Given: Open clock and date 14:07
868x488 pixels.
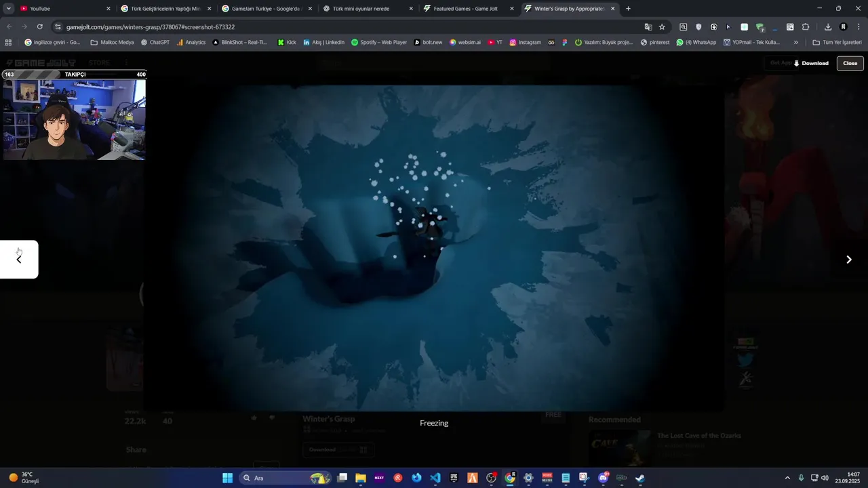Looking at the screenshot, I should [848, 478].
